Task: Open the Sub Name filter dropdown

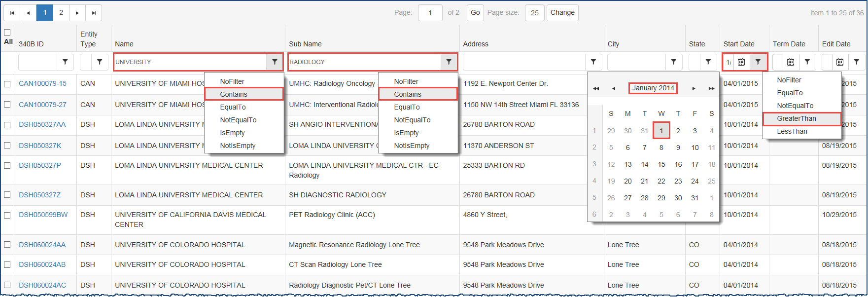Action: (449, 62)
